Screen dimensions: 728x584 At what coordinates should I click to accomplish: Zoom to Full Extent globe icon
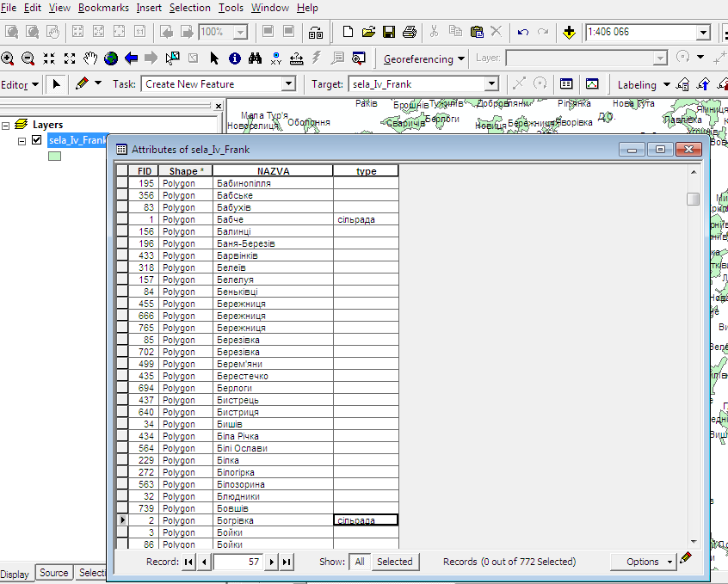click(111, 58)
